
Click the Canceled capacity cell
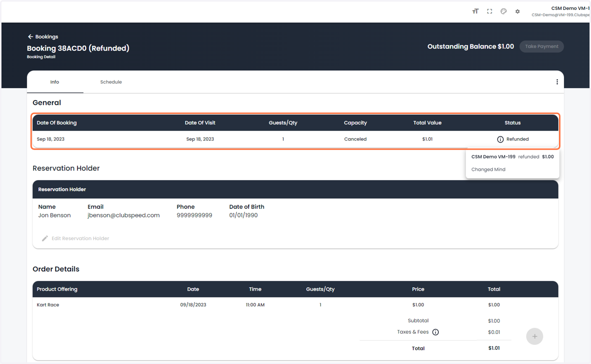[356, 139]
